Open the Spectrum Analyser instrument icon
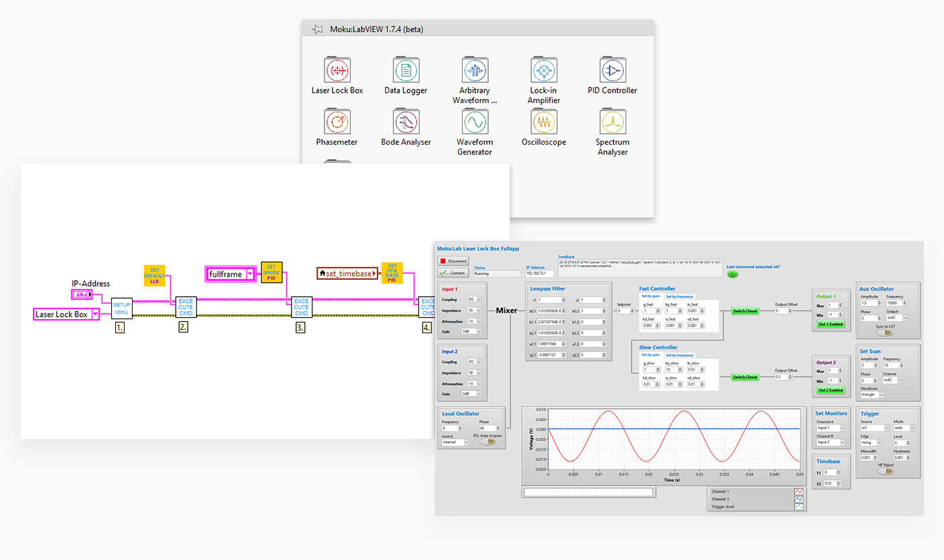944x560 pixels. 612,123
